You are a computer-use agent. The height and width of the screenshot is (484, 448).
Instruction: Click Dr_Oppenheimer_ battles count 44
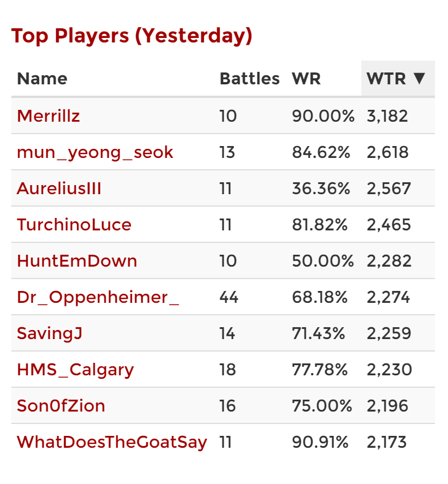[x=229, y=297]
